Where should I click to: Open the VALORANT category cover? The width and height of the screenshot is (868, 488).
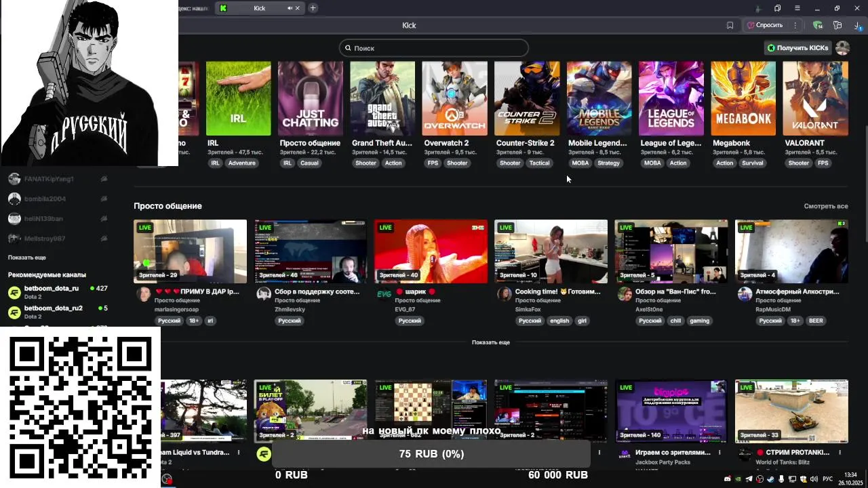click(x=815, y=98)
